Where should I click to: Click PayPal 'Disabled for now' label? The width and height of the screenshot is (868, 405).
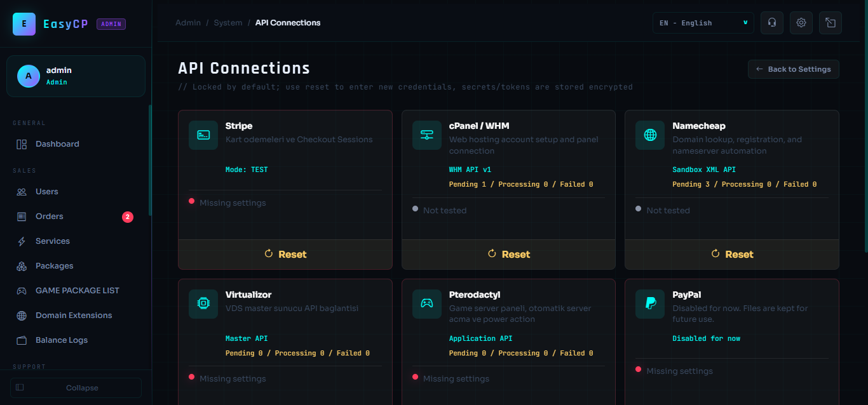(x=707, y=339)
